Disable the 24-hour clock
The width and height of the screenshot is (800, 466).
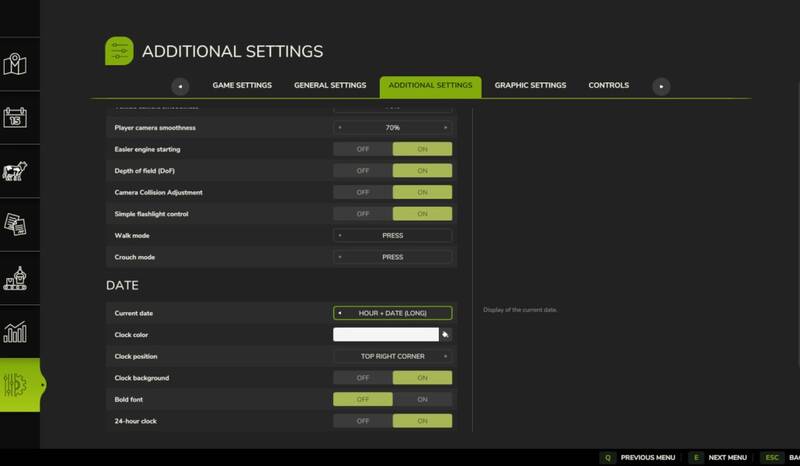click(362, 422)
